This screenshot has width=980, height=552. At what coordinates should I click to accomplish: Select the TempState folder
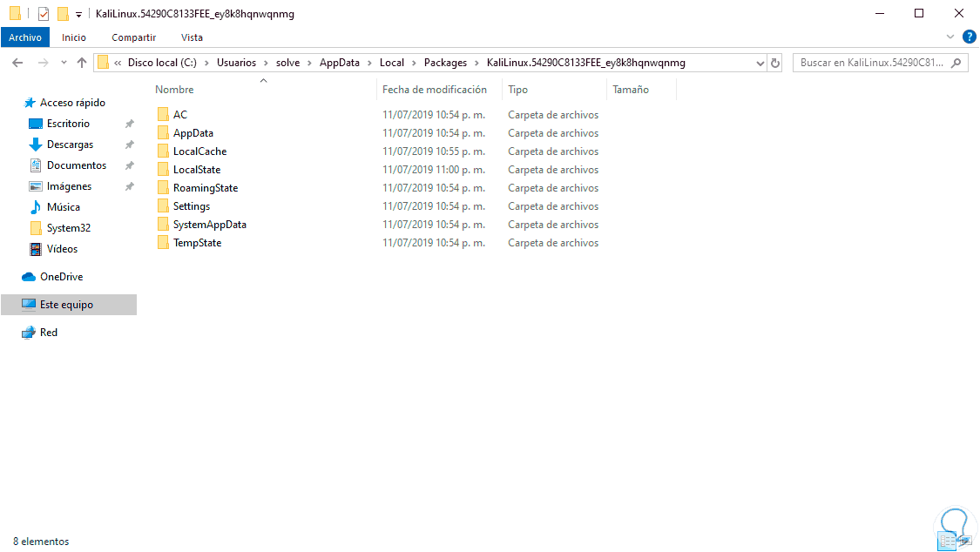(x=189, y=243)
